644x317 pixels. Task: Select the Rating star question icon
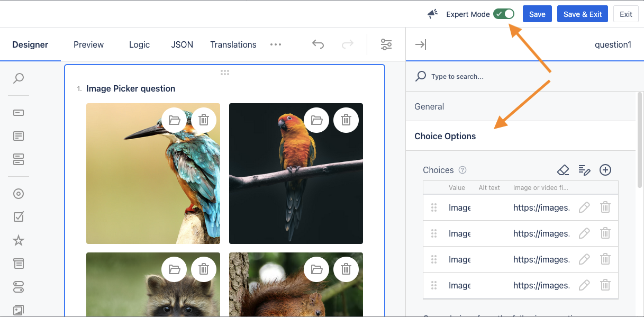tap(18, 240)
